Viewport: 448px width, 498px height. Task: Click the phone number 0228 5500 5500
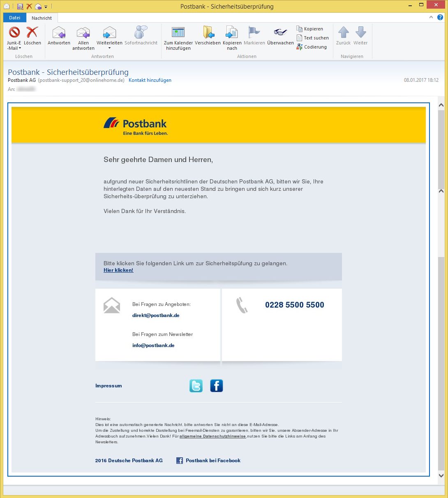point(295,305)
